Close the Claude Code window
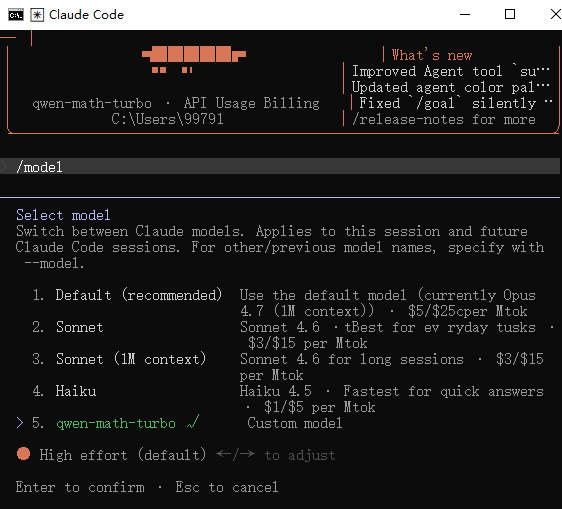The image size is (562, 509). (x=555, y=15)
